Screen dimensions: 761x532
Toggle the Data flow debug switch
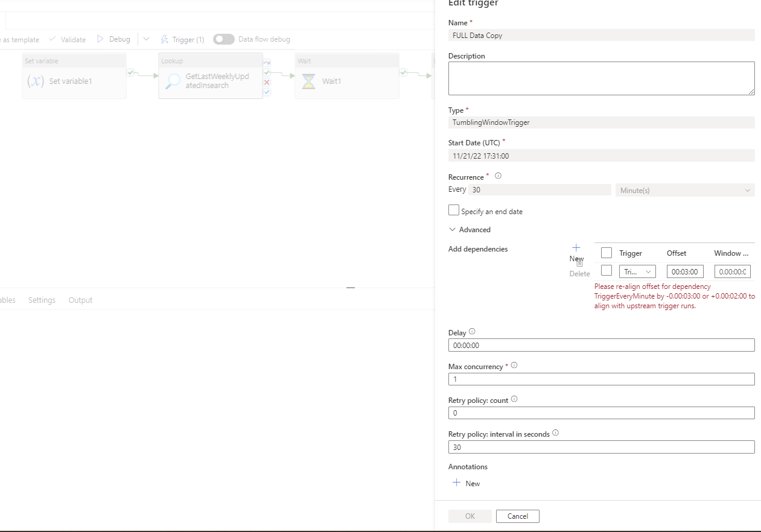(223, 39)
